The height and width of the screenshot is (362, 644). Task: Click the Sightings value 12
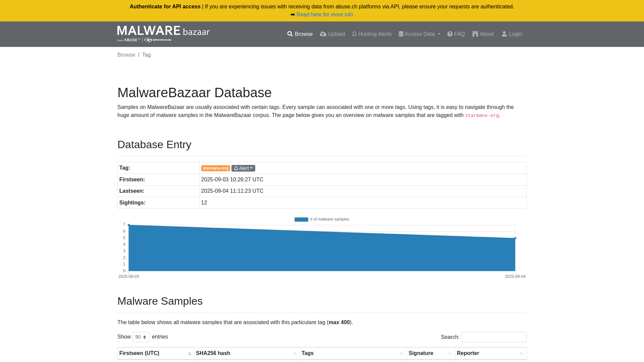pos(204,203)
